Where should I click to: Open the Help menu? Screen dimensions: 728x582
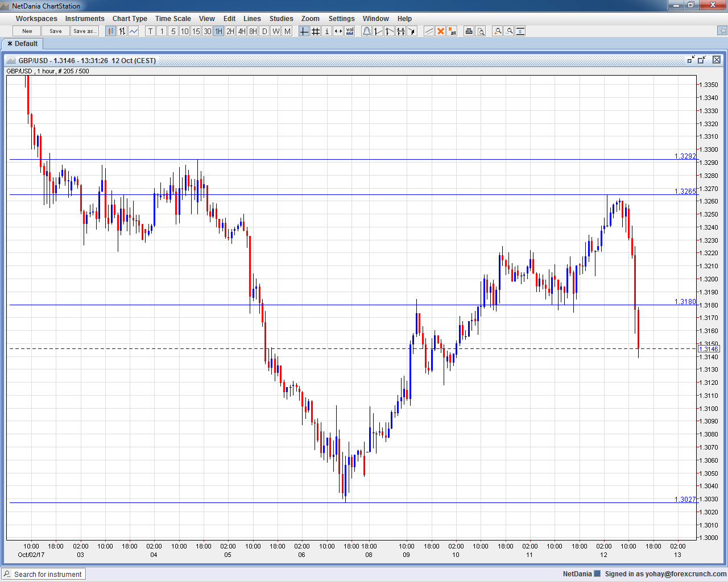(x=404, y=19)
